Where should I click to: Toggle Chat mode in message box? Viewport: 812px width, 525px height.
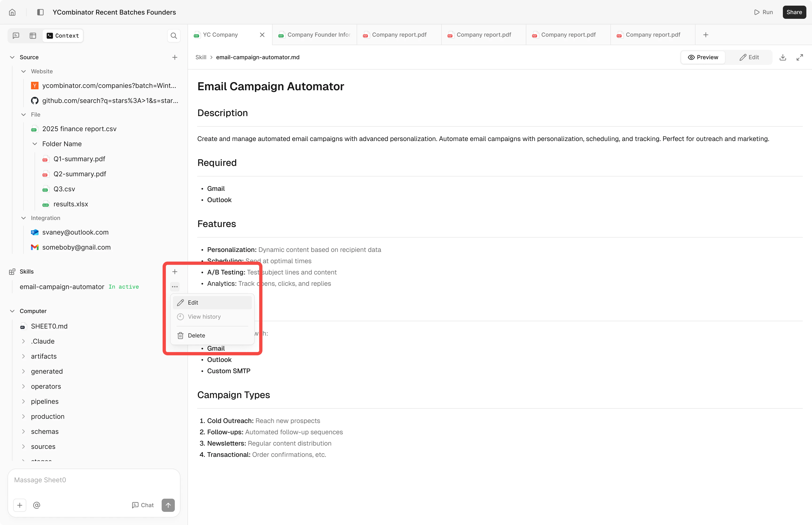(143, 505)
